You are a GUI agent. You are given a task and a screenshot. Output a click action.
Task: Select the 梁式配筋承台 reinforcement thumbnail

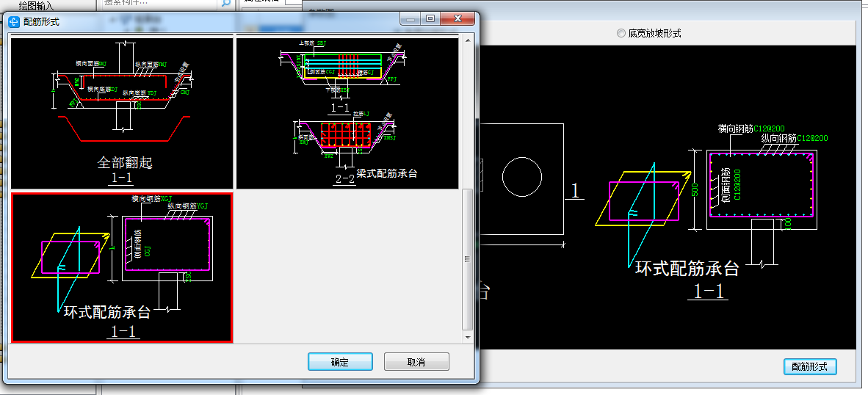[347, 113]
